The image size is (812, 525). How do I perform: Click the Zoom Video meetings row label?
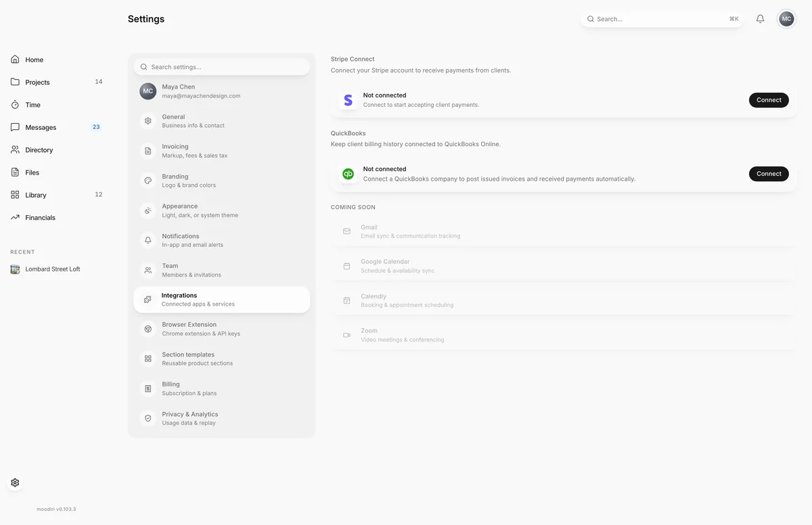[x=403, y=340]
